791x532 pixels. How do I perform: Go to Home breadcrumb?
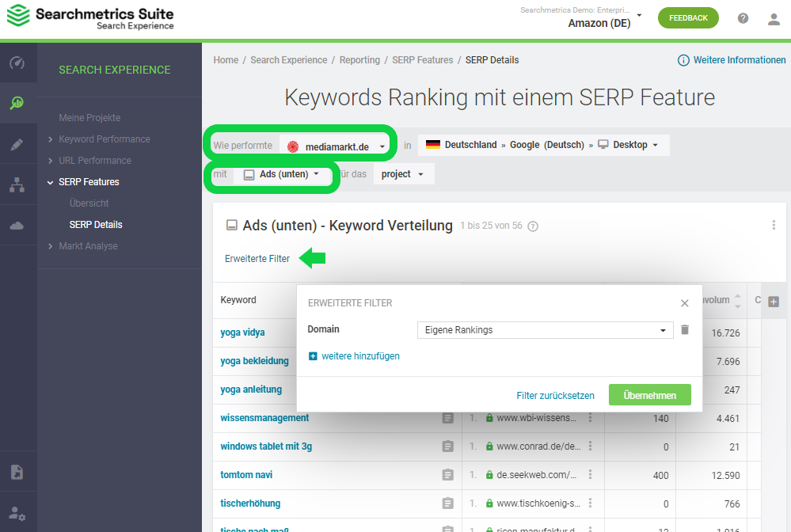pos(226,60)
